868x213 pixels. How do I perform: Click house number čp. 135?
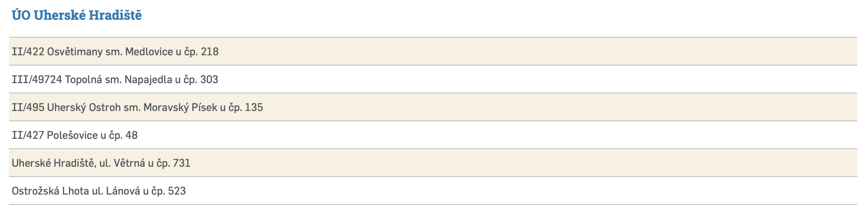(x=245, y=107)
